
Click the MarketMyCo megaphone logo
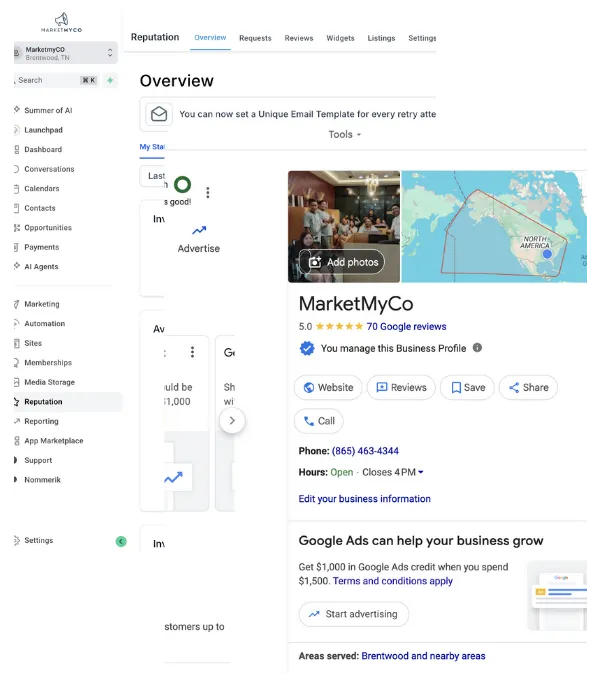click(62, 22)
